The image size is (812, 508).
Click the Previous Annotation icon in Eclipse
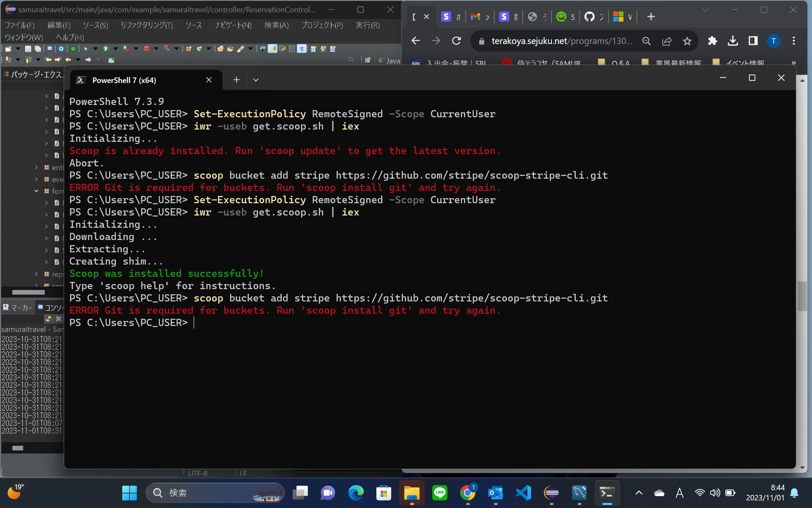[x=28, y=60]
